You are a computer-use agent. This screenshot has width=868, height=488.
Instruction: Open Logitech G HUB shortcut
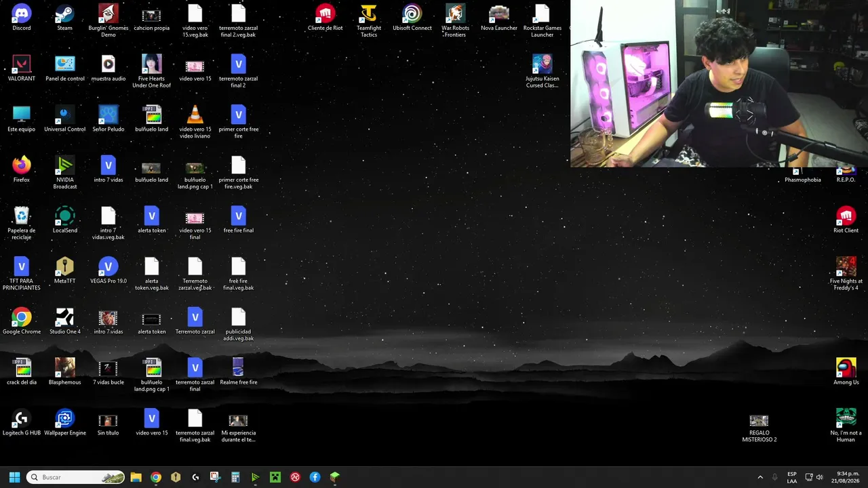(21, 423)
